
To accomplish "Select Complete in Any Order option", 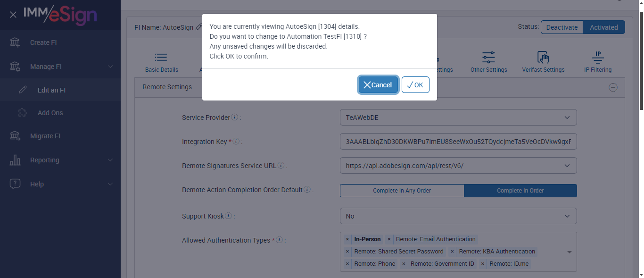I will click(x=402, y=191).
